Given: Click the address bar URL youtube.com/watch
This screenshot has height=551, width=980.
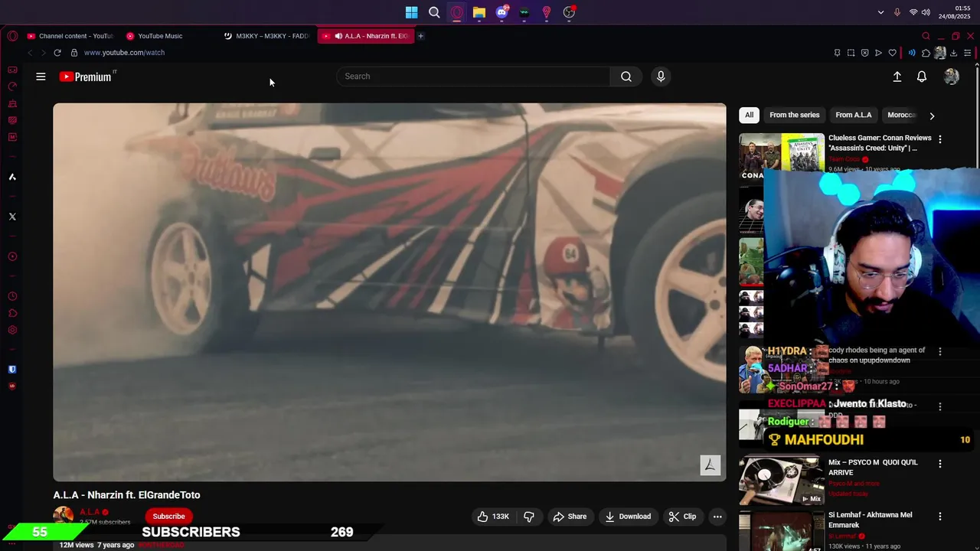Looking at the screenshot, I should tap(124, 53).
